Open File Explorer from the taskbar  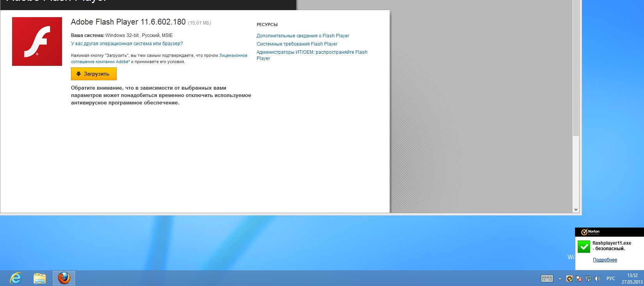coord(40,278)
